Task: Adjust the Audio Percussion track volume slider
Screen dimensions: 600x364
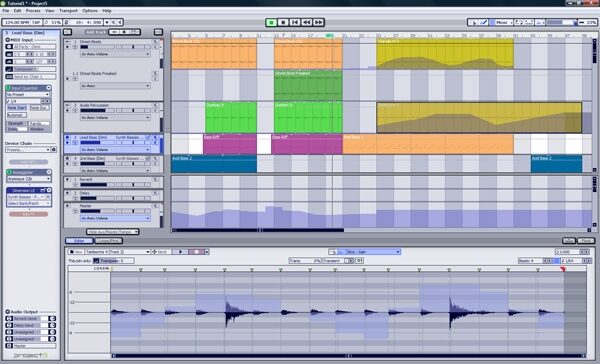Action: (97, 111)
